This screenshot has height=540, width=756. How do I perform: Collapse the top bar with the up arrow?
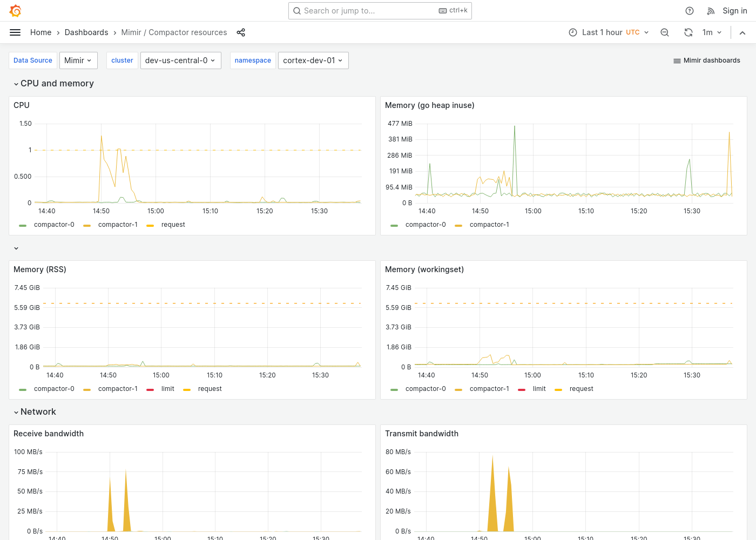pyautogui.click(x=742, y=32)
